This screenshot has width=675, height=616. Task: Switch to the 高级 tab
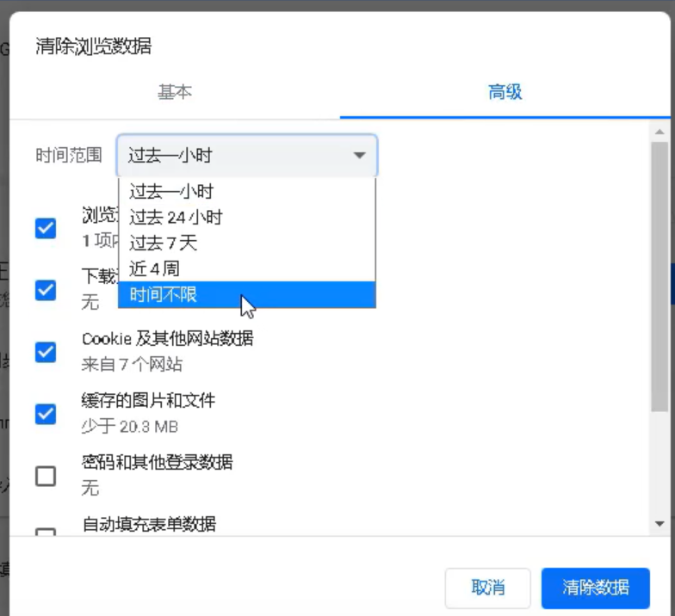coord(505,92)
